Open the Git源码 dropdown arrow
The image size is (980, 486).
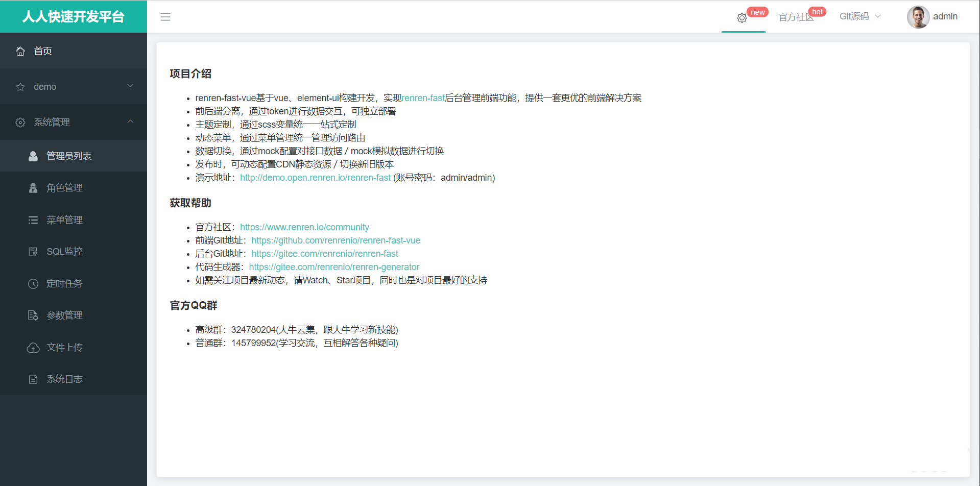878,16
